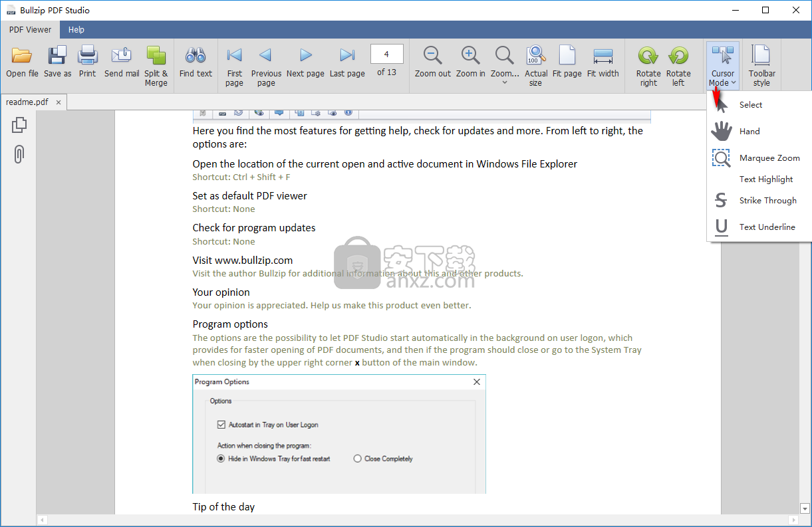Viewport: 812px width, 527px height.
Task: Click the 'Program options' heading
Action: click(230, 324)
